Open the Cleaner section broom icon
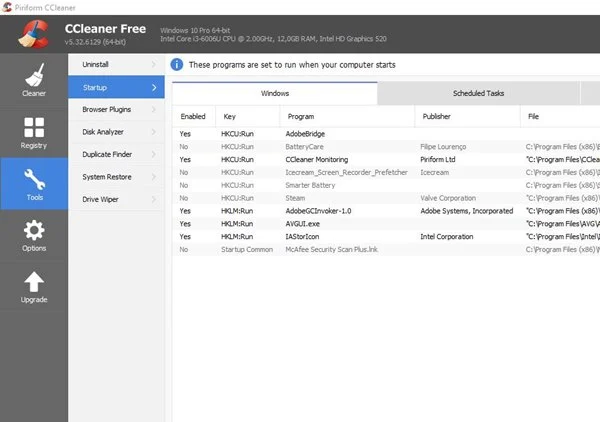 34,75
